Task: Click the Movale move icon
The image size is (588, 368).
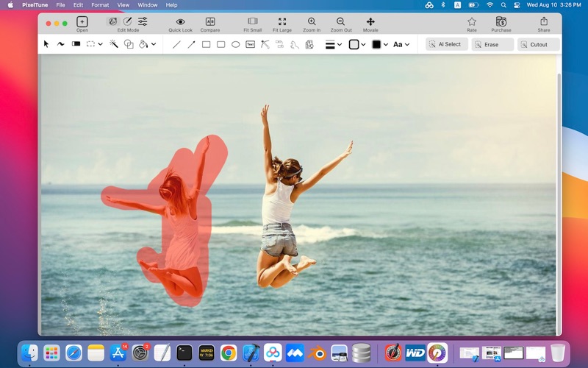Action: [370, 22]
